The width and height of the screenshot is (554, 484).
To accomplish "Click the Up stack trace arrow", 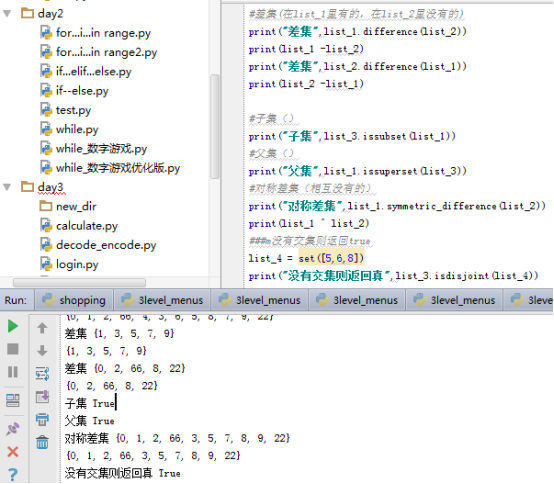I will tap(42, 328).
